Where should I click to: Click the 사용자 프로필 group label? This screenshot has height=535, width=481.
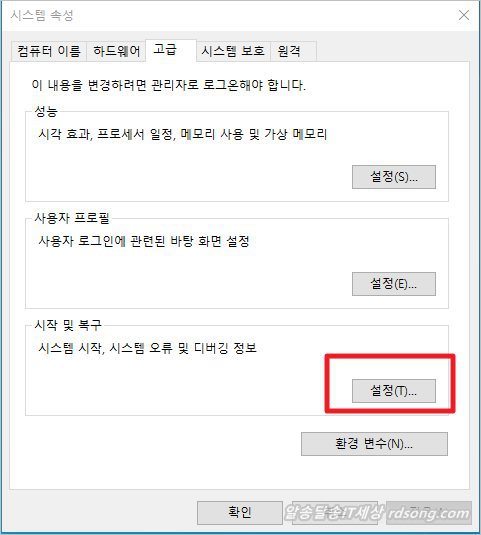click(x=72, y=218)
